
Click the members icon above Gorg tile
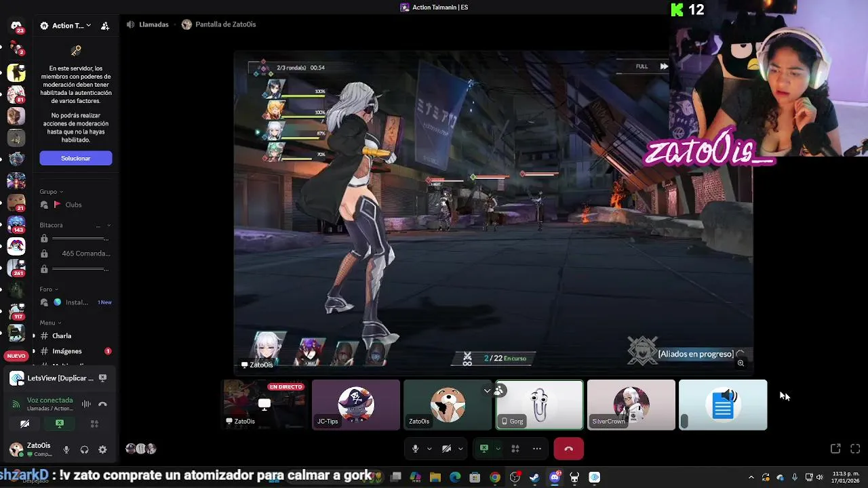click(x=499, y=390)
